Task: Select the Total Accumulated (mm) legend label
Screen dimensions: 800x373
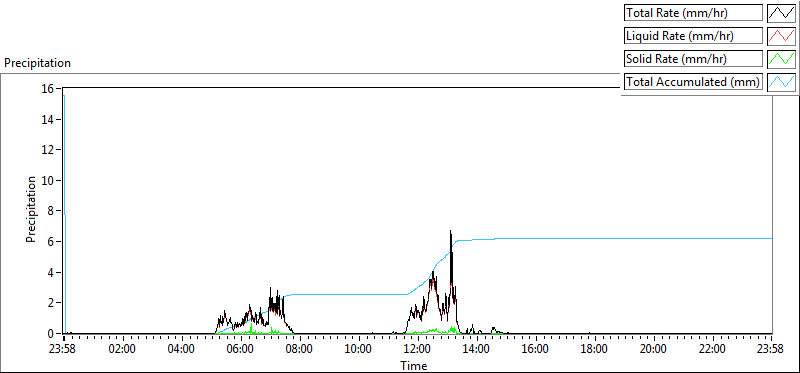Action: tap(693, 82)
